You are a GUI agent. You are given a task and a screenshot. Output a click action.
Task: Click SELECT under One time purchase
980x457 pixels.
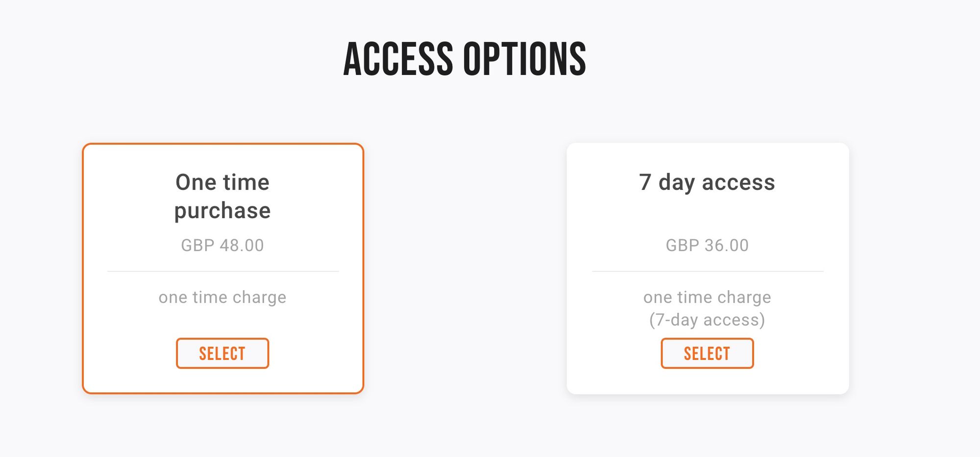click(x=222, y=353)
